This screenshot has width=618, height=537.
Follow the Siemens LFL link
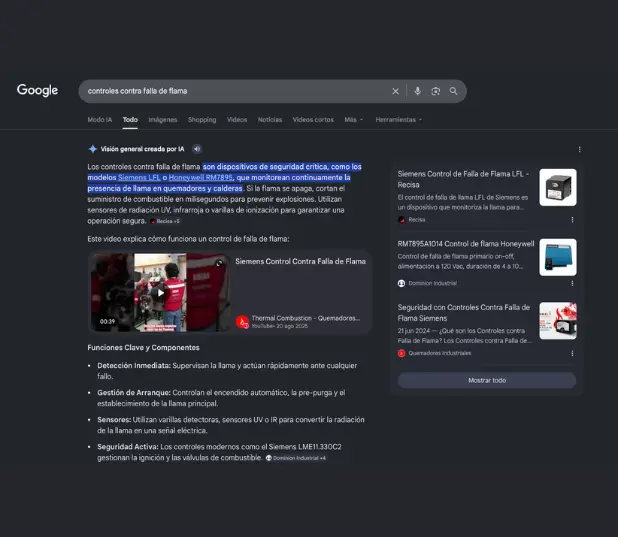[139, 177]
